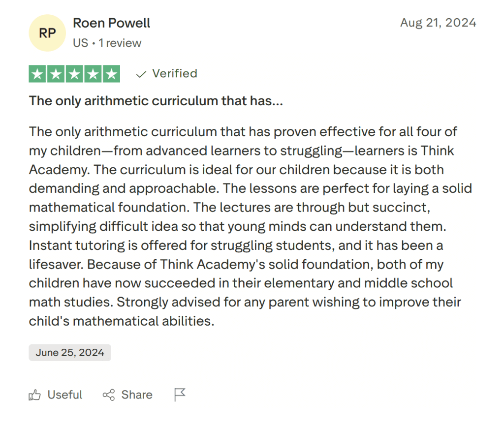
Task: Click the middle star of the rating
Action: [x=74, y=74]
